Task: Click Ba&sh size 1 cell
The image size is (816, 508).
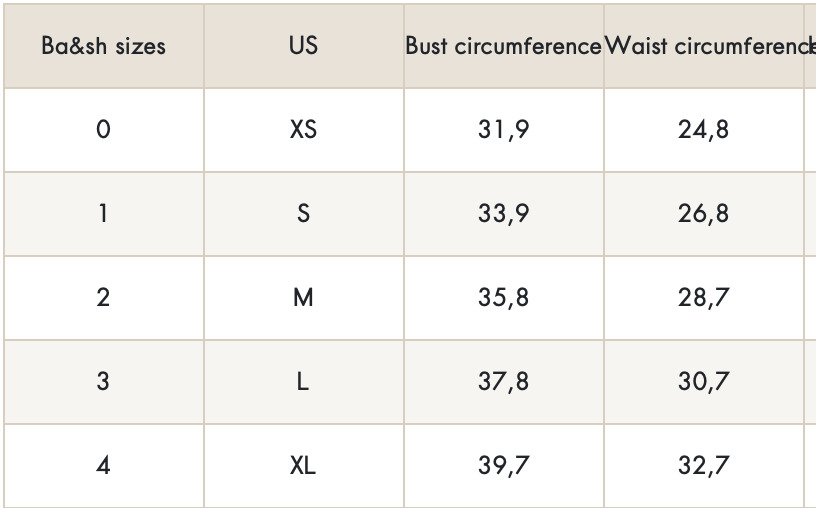Action: pos(103,214)
